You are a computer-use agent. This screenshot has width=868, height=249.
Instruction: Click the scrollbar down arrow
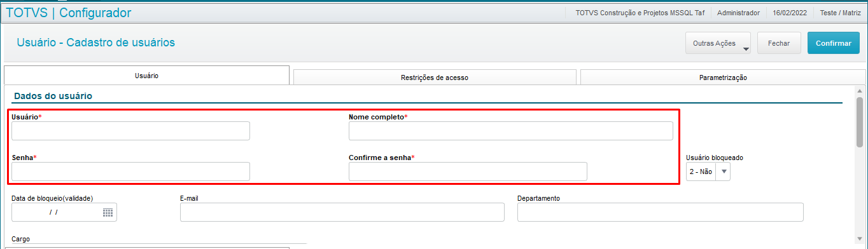tap(860, 243)
